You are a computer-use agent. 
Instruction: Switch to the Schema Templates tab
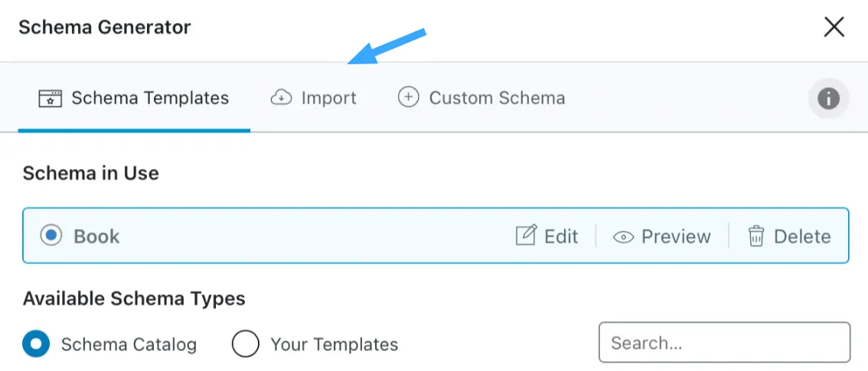[x=133, y=99]
